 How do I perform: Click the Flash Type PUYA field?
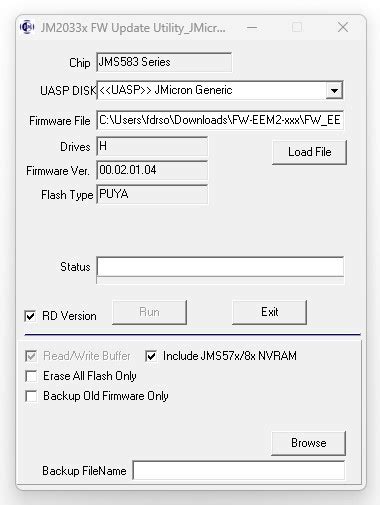[x=152, y=194]
